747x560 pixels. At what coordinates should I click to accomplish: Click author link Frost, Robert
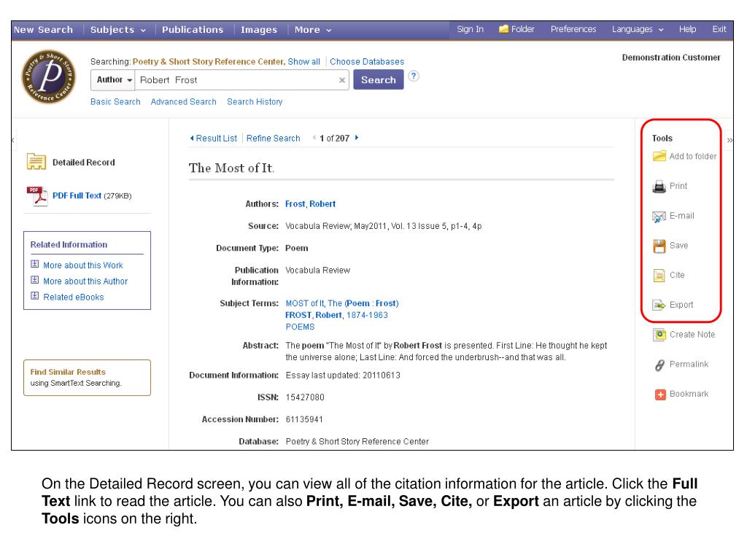(x=310, y=204)
